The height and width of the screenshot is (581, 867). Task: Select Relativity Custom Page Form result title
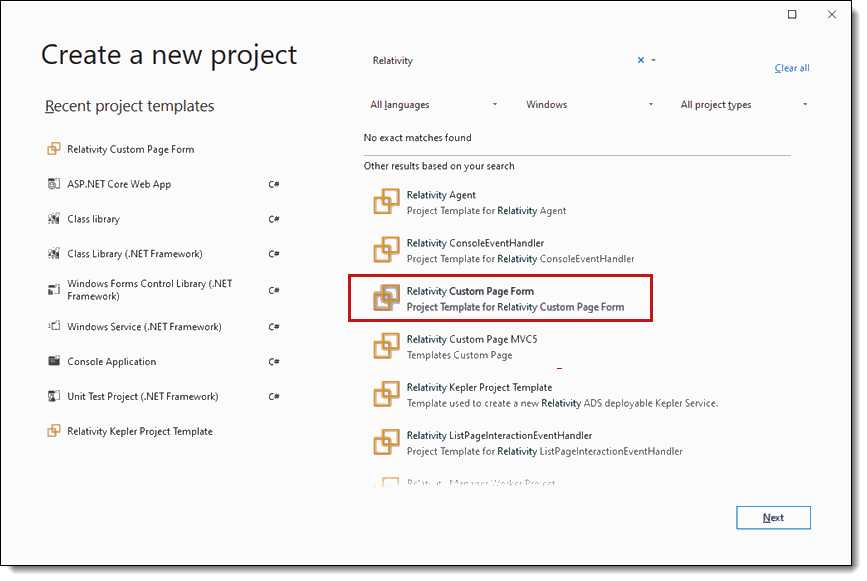[471, 291]
